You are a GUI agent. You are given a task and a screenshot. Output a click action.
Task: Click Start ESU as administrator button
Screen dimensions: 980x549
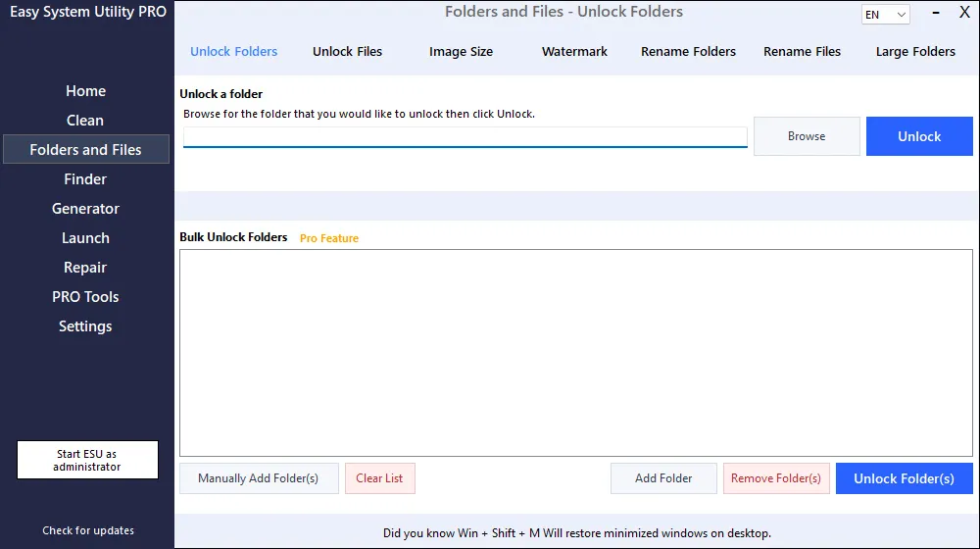pyautogui.click(x=87, y=460)
